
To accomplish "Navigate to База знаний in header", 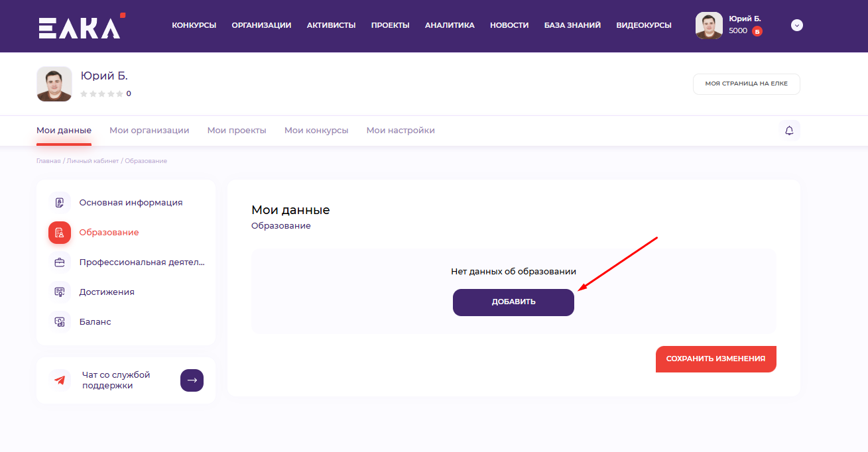I will 572,25.
